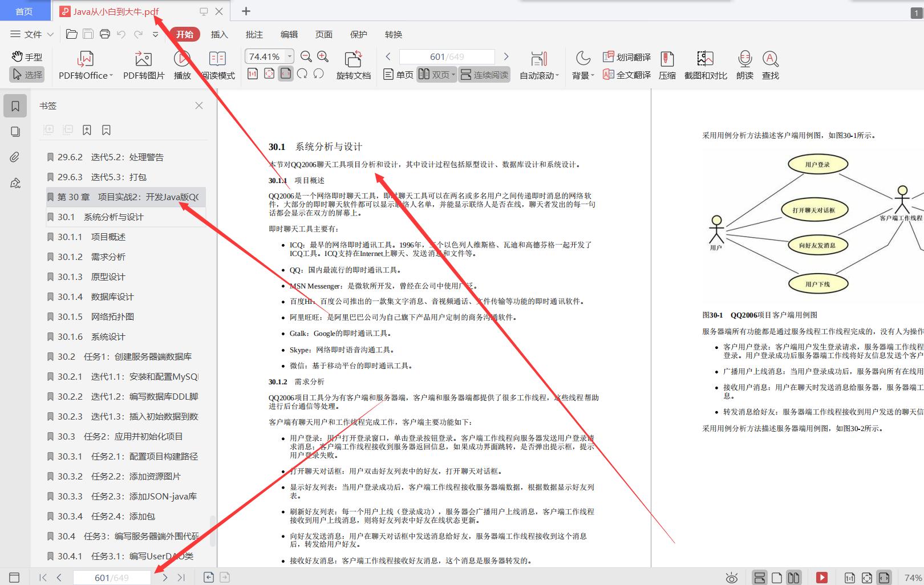The height and width of the screenshot is (585, 924).
Task: Toggle two-page view in status bar
Action: (793, 578)
